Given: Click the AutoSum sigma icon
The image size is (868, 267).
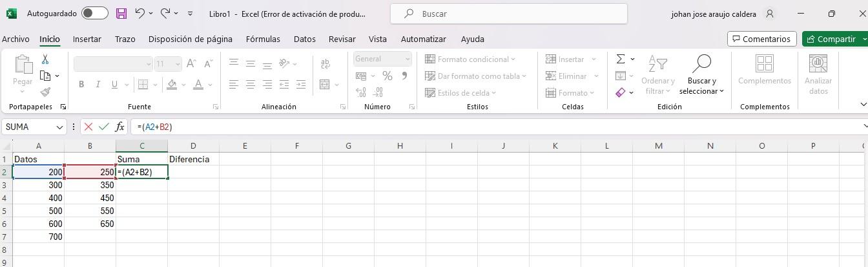Looking at the screenshot, I should point(621,59).
